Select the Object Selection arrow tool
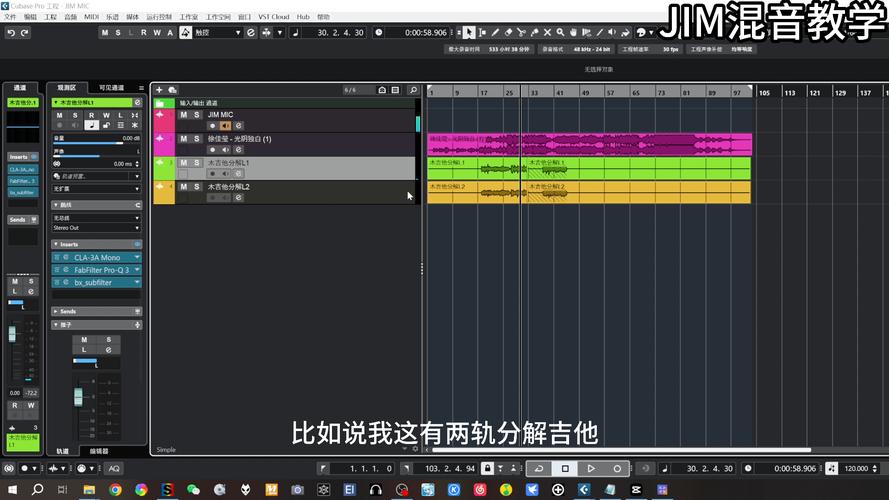The height and width of the screenshot is (500, 889). (x=468, y=33)
